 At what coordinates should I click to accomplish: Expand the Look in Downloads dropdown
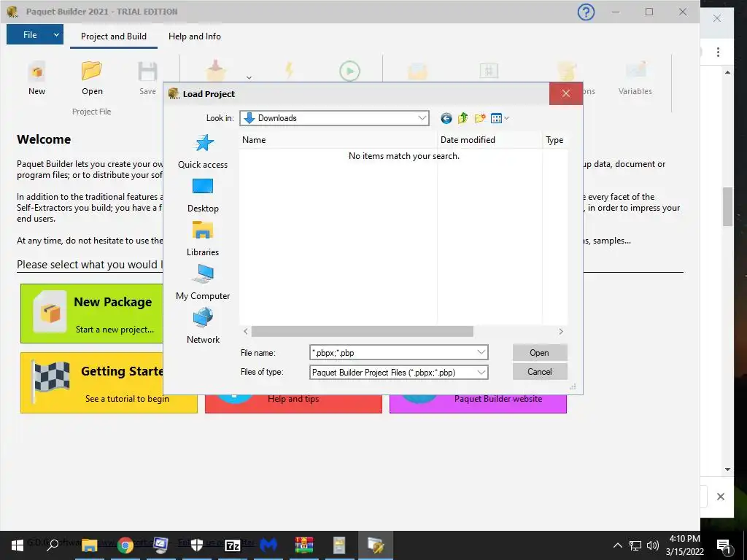point(422,118)
